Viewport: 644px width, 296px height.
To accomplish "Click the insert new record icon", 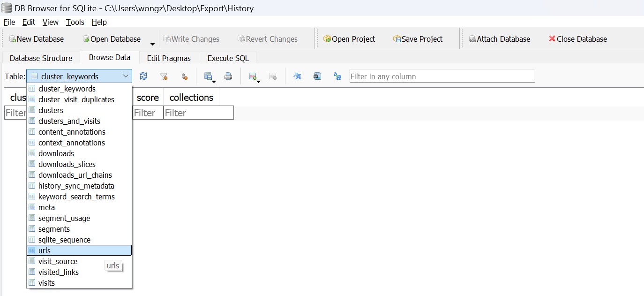I will (253, 76).
